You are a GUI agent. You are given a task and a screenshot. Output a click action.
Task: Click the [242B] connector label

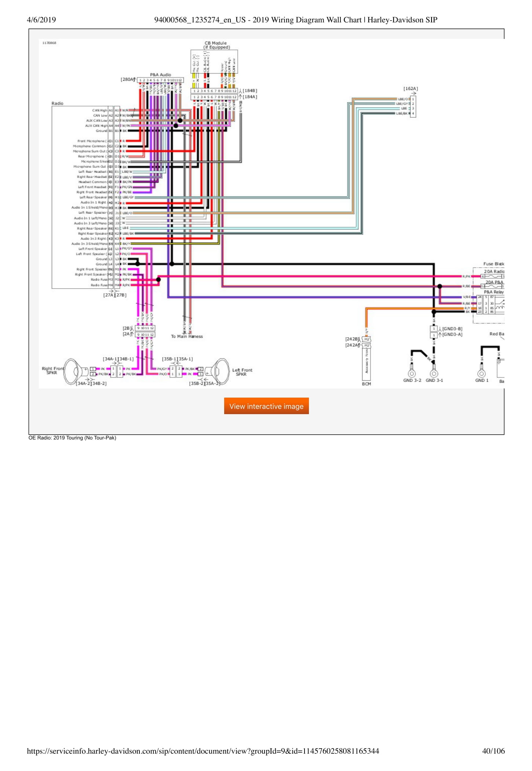[352, 339]
